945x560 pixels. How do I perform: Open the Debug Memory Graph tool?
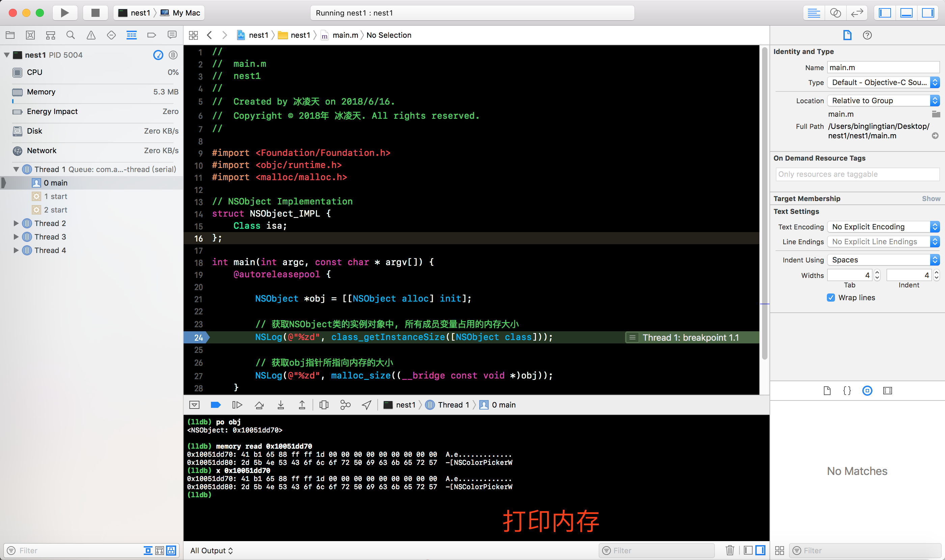coord(345,405)
